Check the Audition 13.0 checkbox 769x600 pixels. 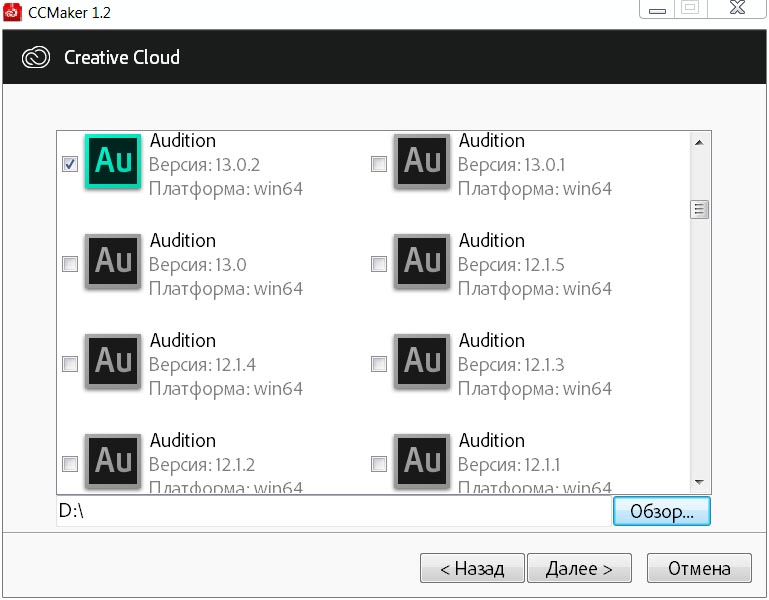(70, 264)
